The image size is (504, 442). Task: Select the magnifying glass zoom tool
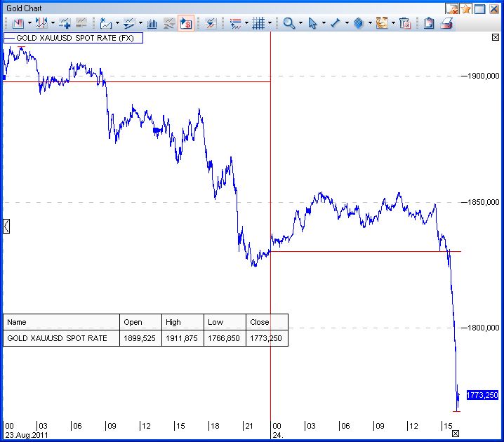[289, 23]
